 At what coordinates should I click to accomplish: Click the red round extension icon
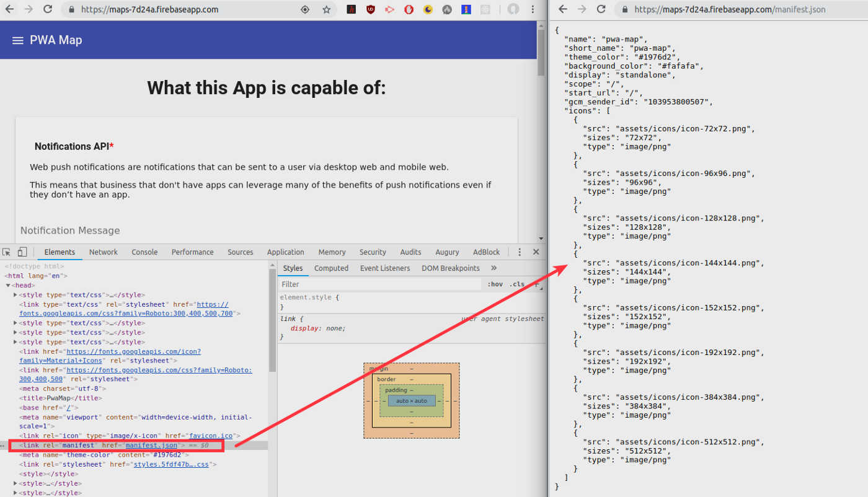409,10
